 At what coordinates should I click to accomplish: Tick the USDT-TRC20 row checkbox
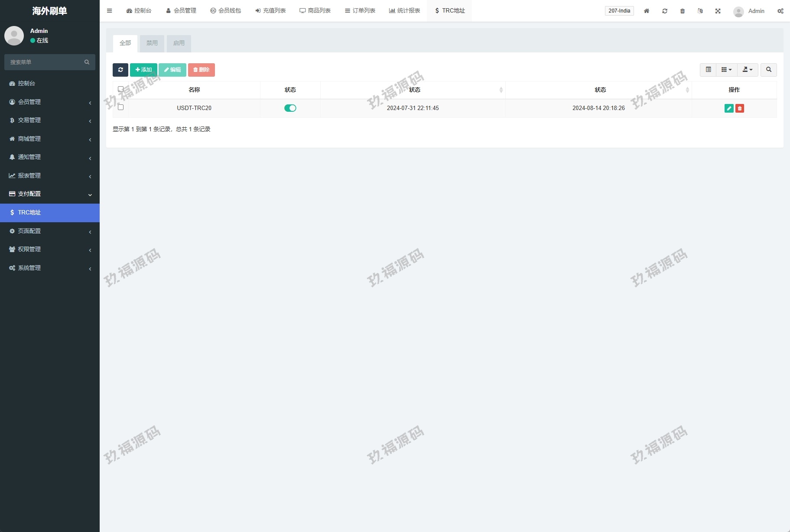click(x=121, y=107)
